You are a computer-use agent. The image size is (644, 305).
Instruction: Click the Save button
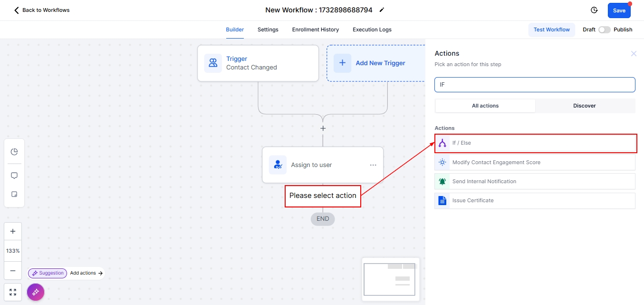tap(619, 10)
